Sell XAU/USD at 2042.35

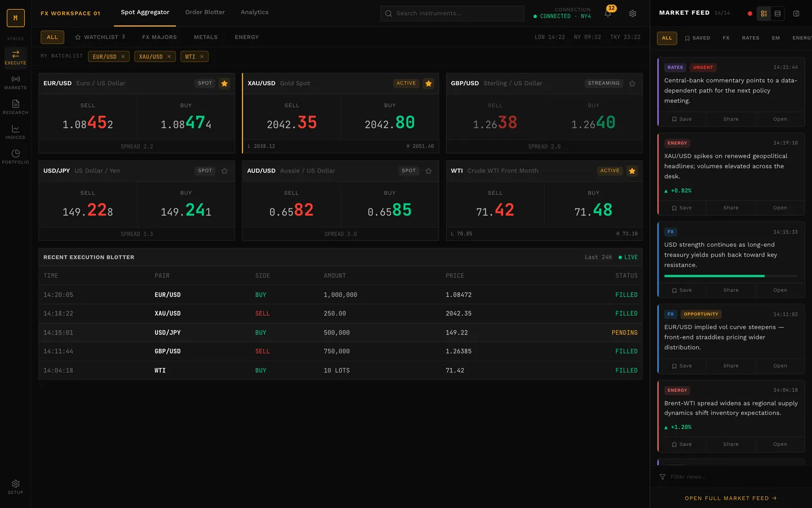click(x=292, y=117)
